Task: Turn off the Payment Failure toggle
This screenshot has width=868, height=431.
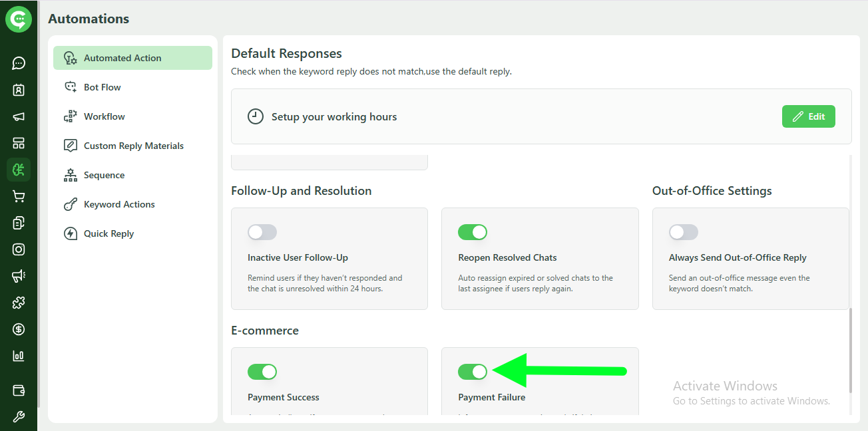Action: [473, 372]
